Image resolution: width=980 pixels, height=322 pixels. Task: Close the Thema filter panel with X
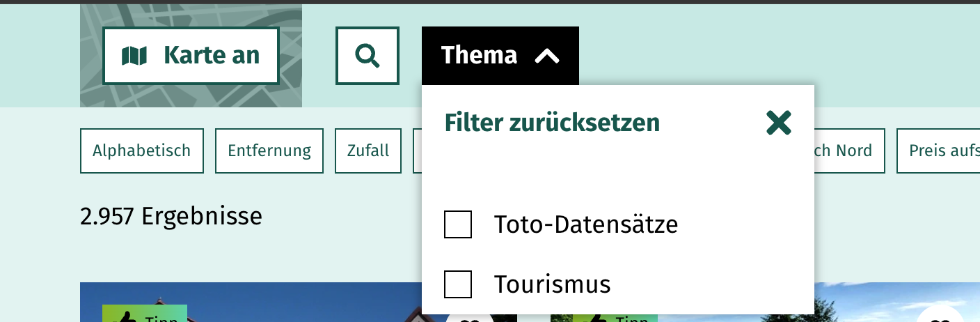(x=778, y=123)
